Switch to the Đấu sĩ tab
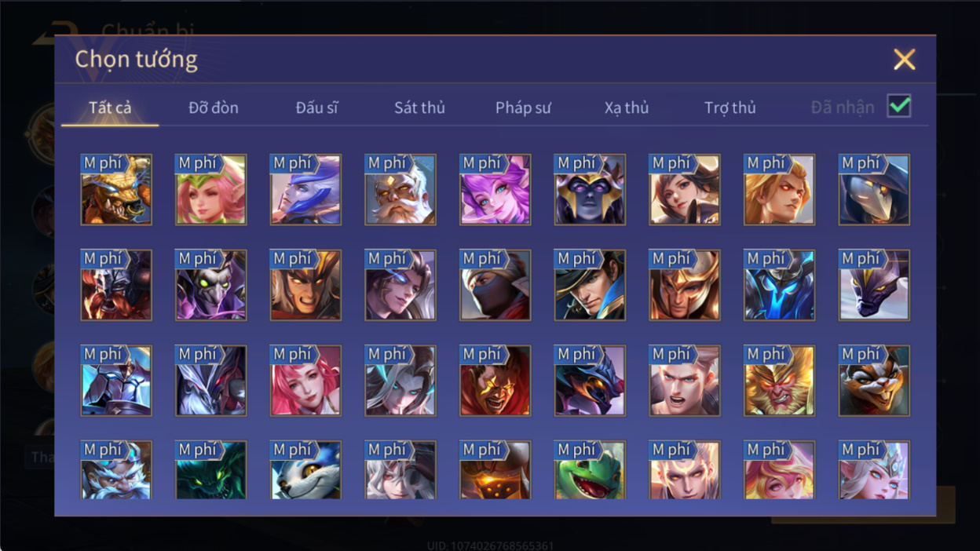Screen dimensions: 980x551 (316, 108)
